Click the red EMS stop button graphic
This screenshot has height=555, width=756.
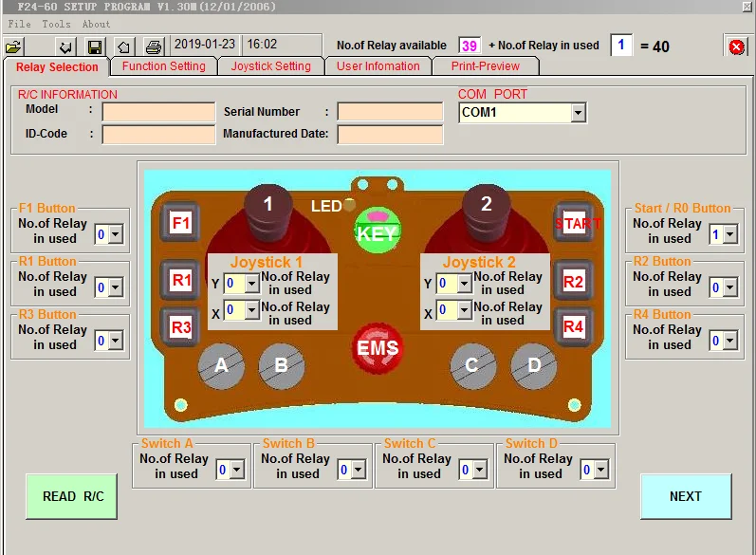click(378, 347)
